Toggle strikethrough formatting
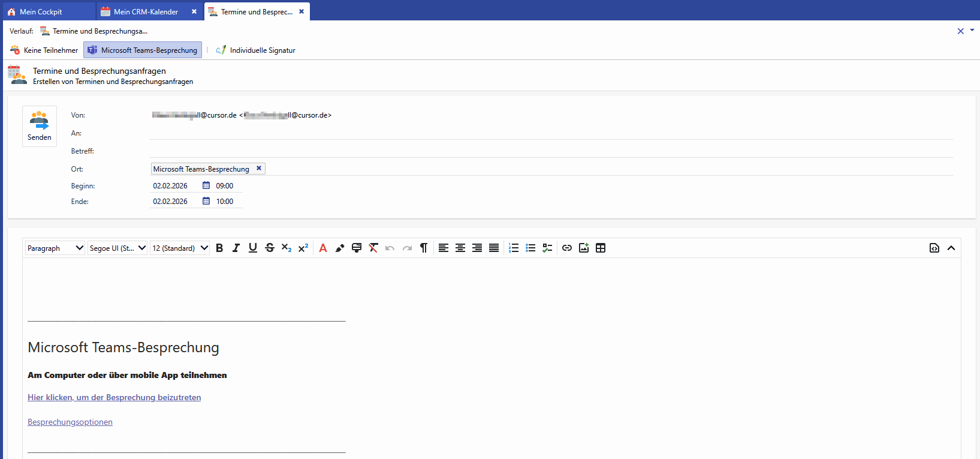This screenshot has height=459, width=980. (x=270, y=248)
